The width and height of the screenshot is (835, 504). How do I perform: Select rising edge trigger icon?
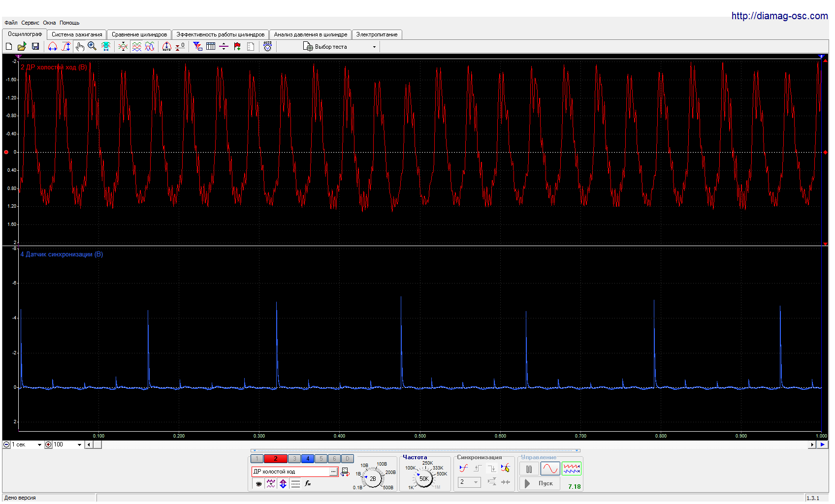click(x=477, y=468)
